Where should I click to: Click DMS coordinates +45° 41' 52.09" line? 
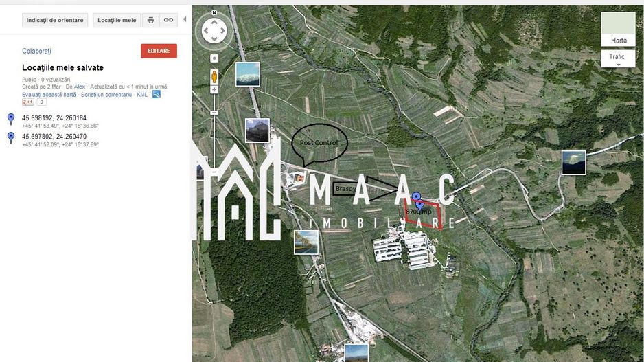[60, 145]
